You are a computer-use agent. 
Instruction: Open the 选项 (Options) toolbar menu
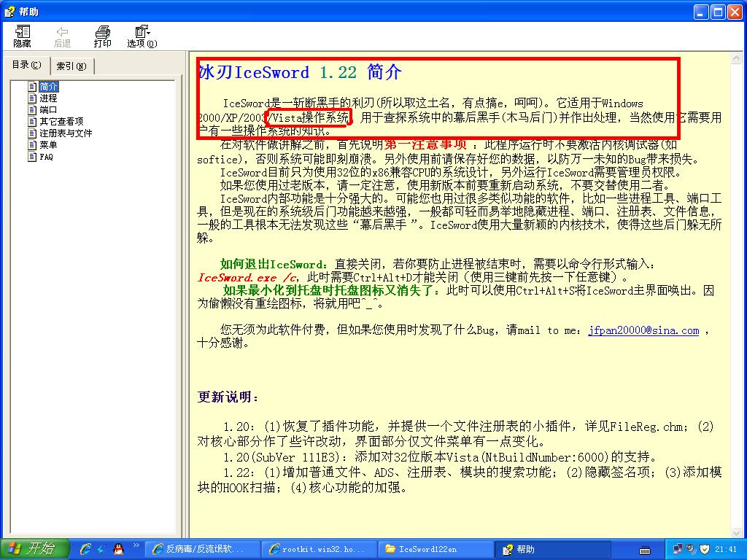[x=142, y=36]
